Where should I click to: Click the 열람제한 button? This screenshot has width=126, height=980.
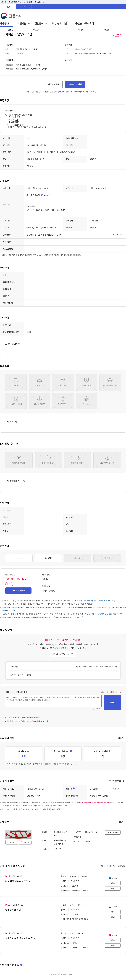coord(25,842)
